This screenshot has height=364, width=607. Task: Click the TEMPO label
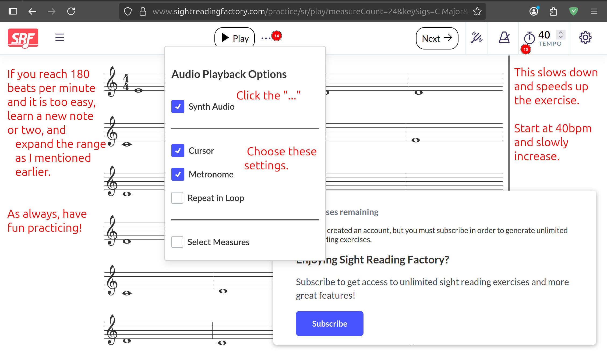(x=550, y=44)
